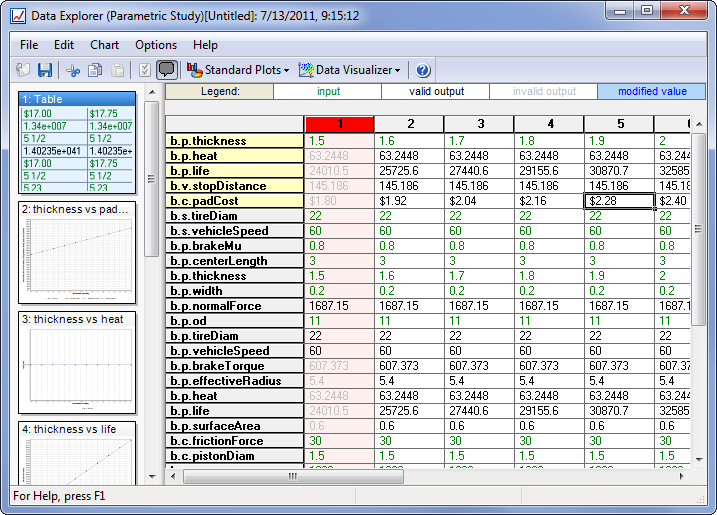The width and height of the screenshot is (717, 515).
Task: Click the blue Help question mark icon
Action: (423, 70)
